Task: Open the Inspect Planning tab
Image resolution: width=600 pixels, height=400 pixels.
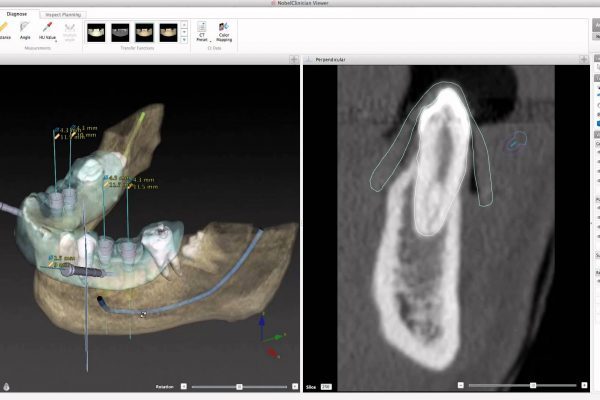Action: pyautogui.click(x=64, y=14)
